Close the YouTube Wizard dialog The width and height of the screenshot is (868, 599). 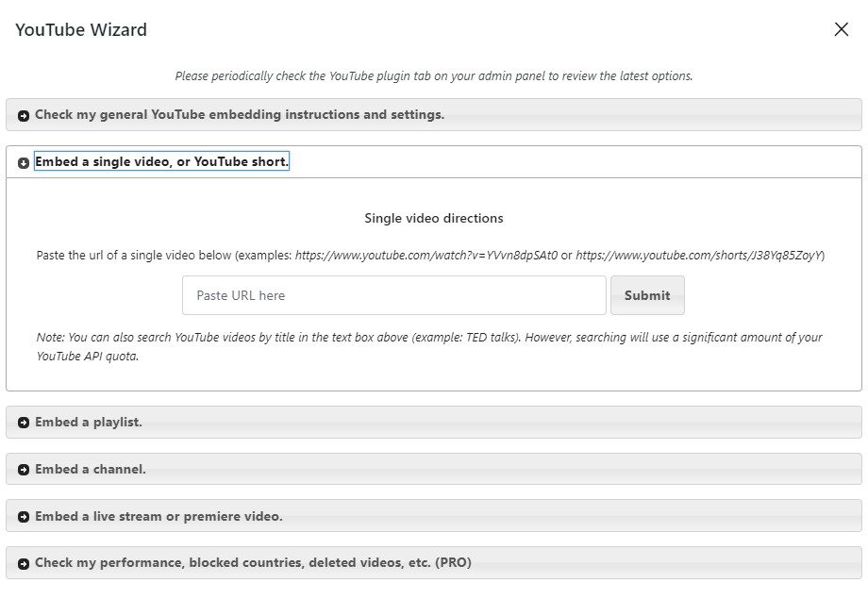point(841,29)
